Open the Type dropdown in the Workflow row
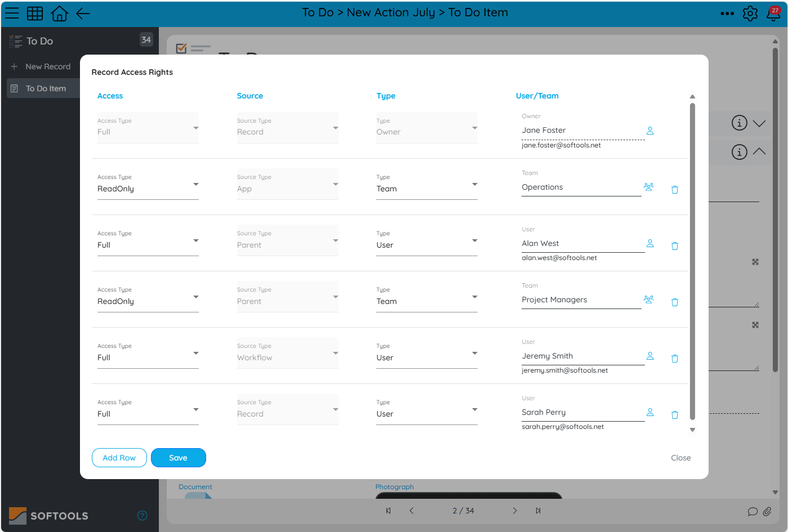The height and width of the screenshot is (532, 788). point(475,353)
